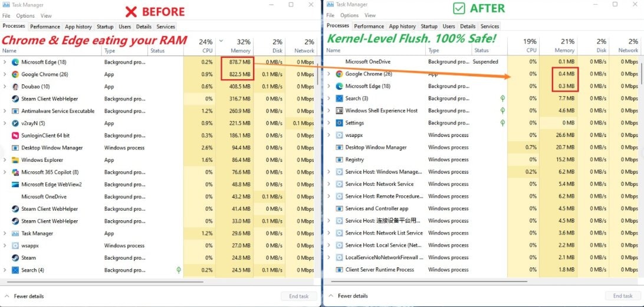Click the Microsoft 365 Copilot icon

click(x=15, y=172)
